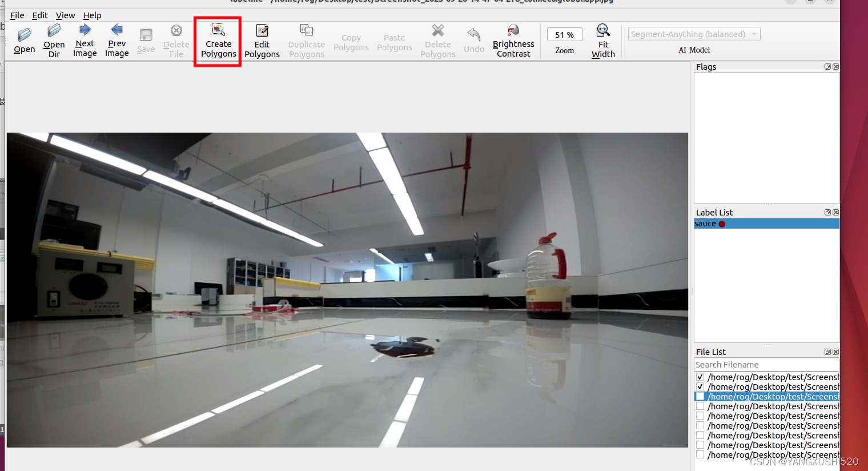Switch to the Edit Polygons tool
The image size is (868, 471).
[x=262, y=41]
